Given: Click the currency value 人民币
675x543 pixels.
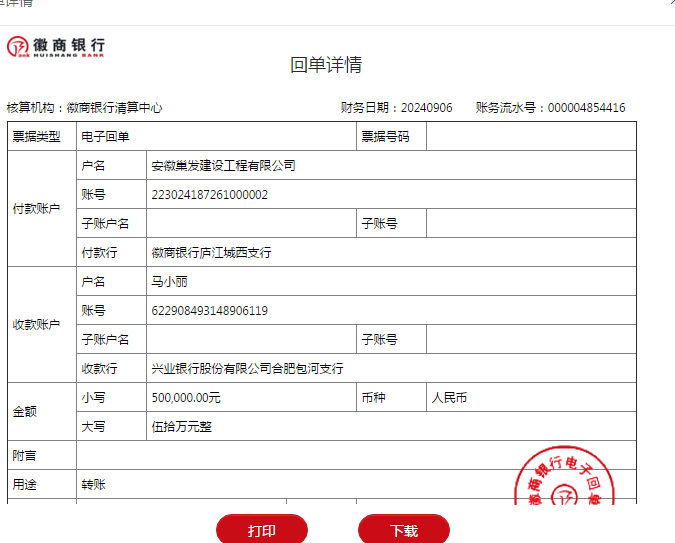Looking at the screenshot, I should (x=449, y=398).
